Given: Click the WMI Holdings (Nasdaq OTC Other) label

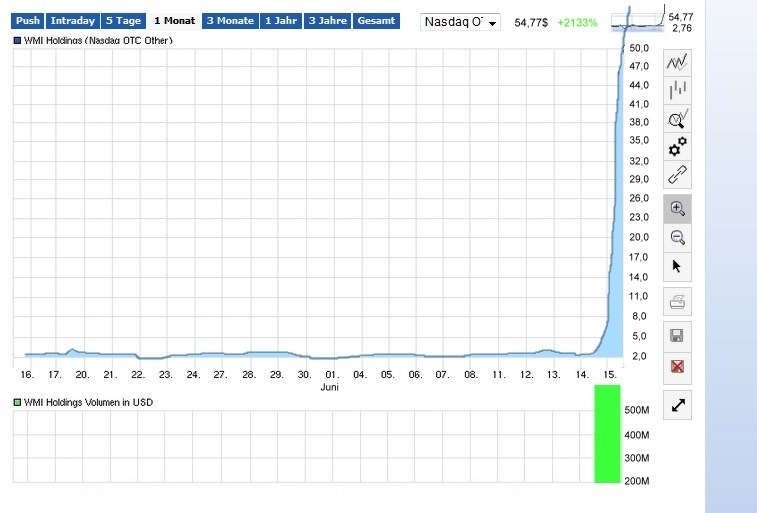Looking at the screenshot, I should pos(98,41).
